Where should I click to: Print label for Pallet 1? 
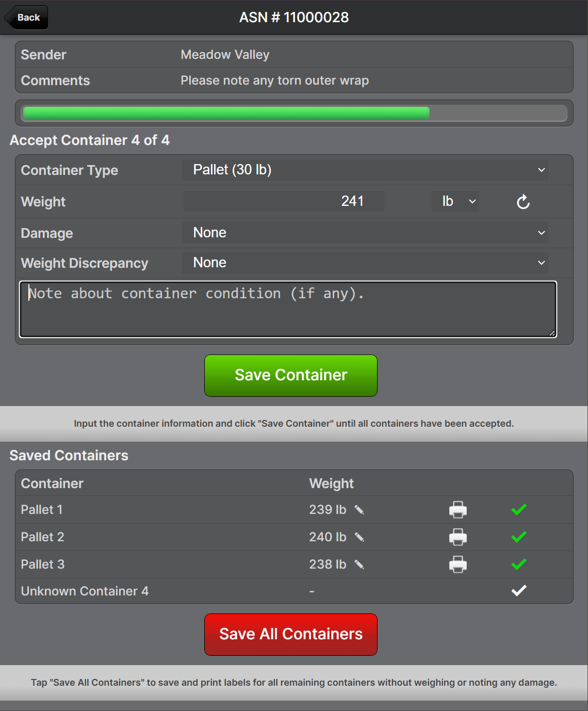458,510
